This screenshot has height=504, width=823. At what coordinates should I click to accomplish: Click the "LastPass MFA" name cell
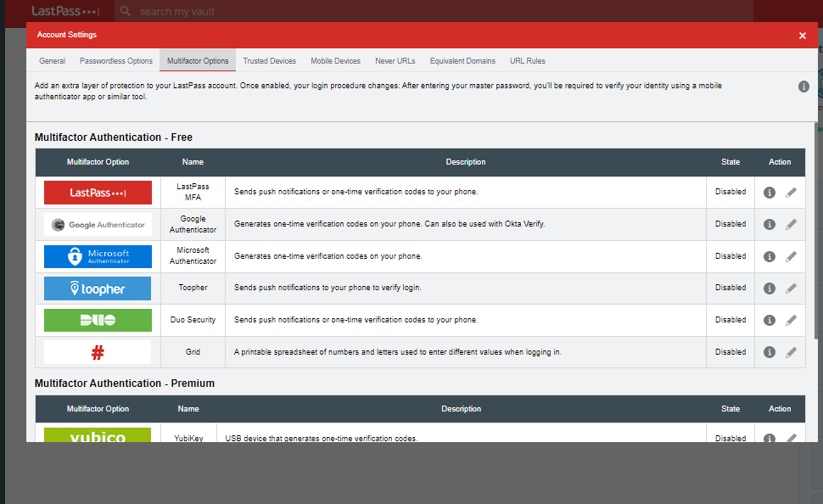193,192
